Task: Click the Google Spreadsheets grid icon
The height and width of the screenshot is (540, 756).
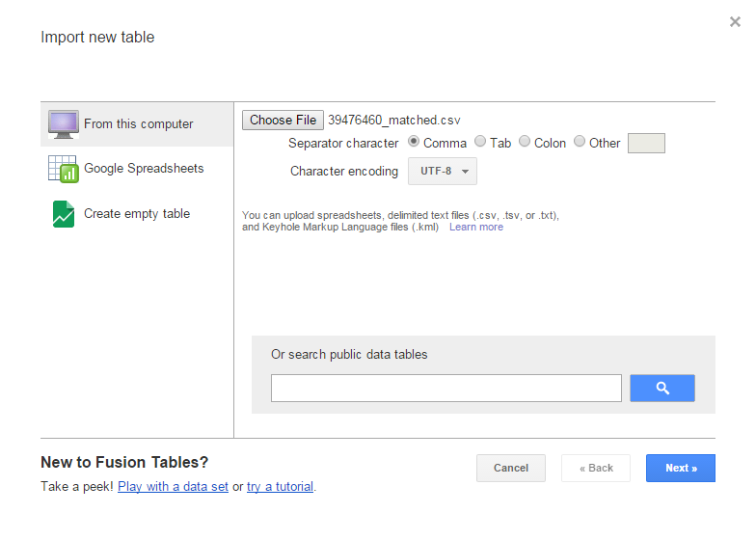Action: [64, 169]
